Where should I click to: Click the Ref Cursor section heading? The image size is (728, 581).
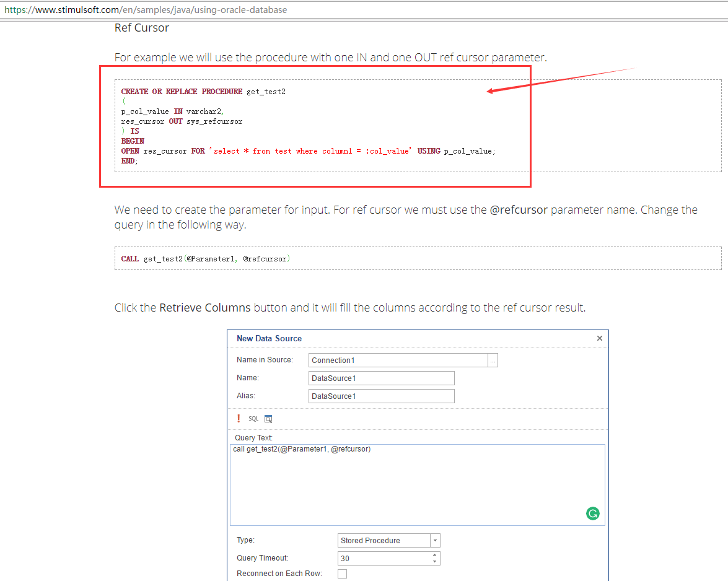coord(142,28)
